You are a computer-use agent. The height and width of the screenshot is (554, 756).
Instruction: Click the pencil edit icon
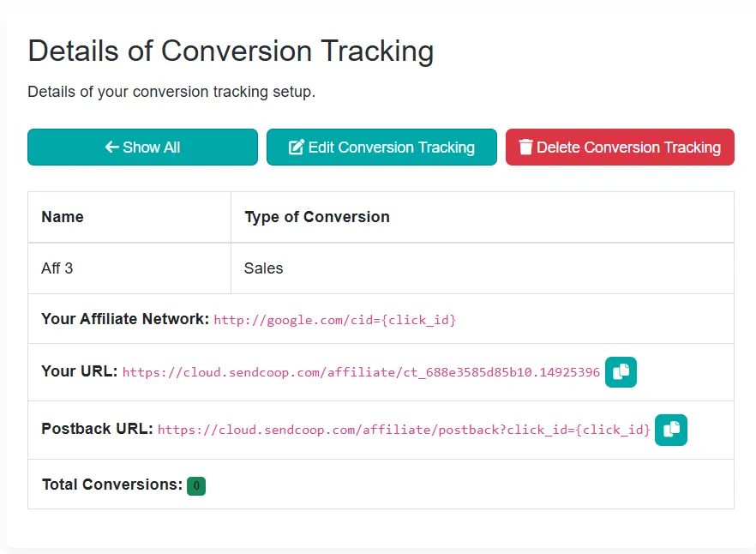297,148
